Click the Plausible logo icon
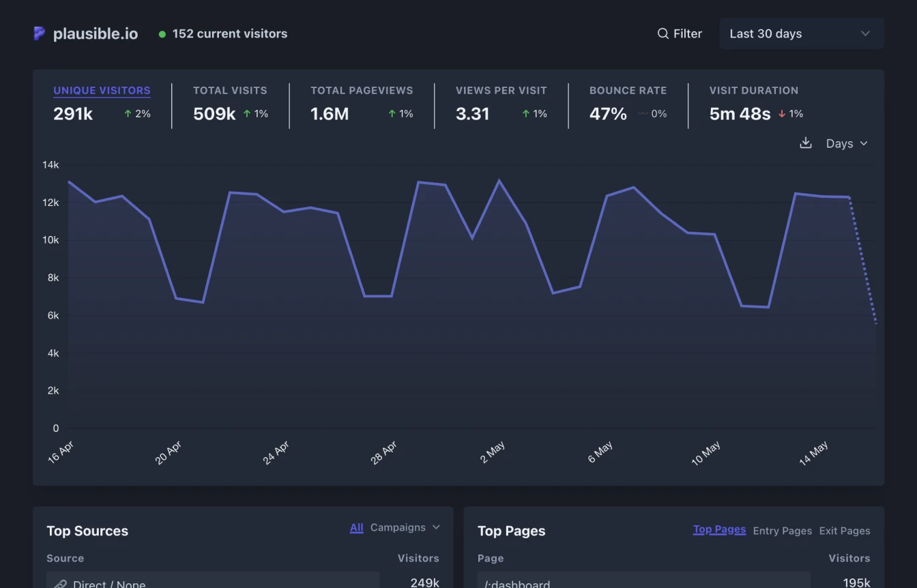The height and width of the screenshot is (588, 917). click(x=40, y=33)
